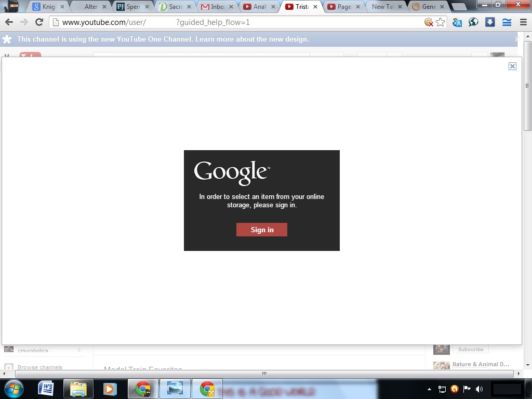
Task: Click the orange antivirus tray icon
Action: 454,389
